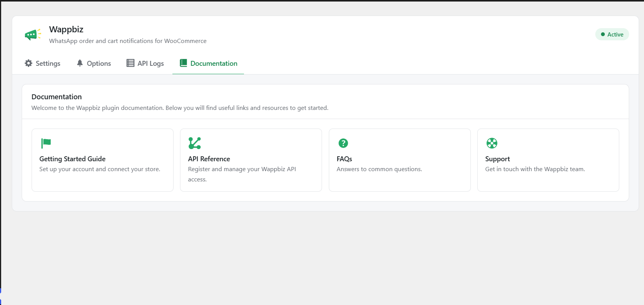Image resolution: width=644 pixels, height=305 pixels.
Task: Click the Options bell icon
Action: click(x=80, y=63)
